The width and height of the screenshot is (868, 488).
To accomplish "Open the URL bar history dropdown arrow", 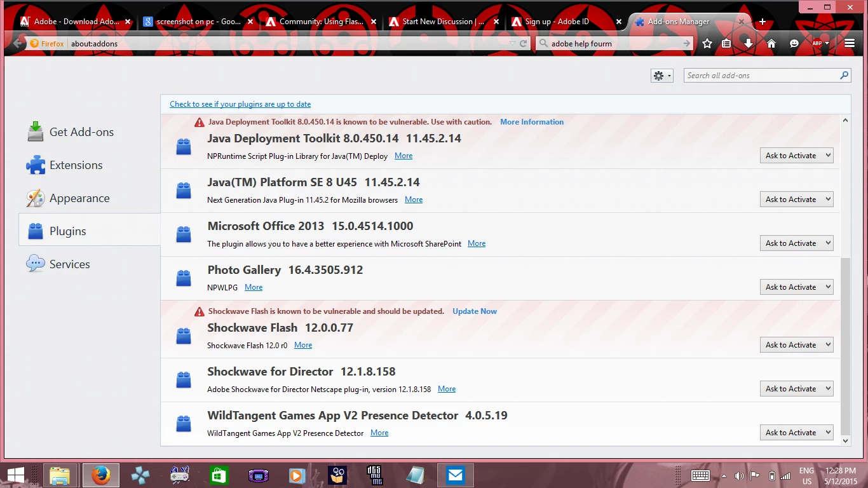I will click(x=513, y=43).
